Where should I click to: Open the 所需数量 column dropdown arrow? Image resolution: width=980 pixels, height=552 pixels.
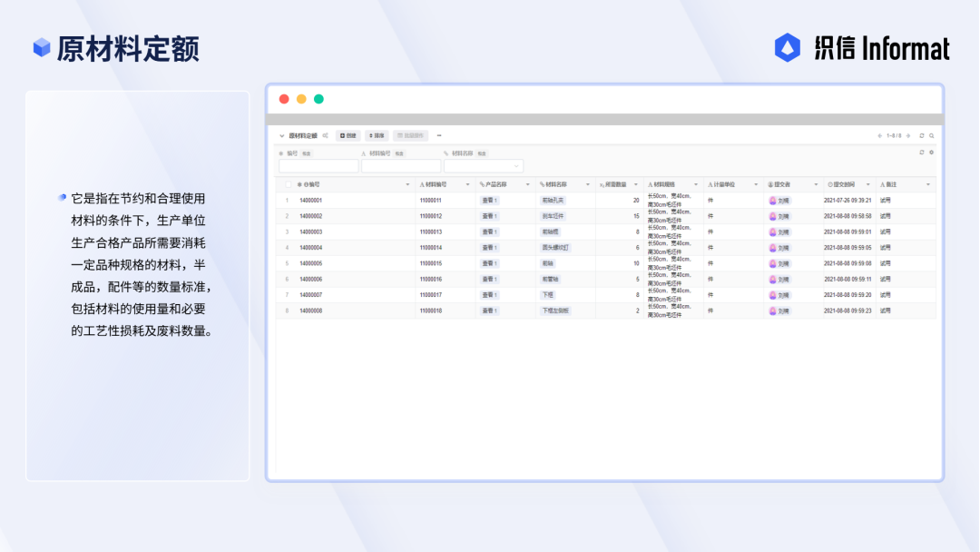pos(635,184)
